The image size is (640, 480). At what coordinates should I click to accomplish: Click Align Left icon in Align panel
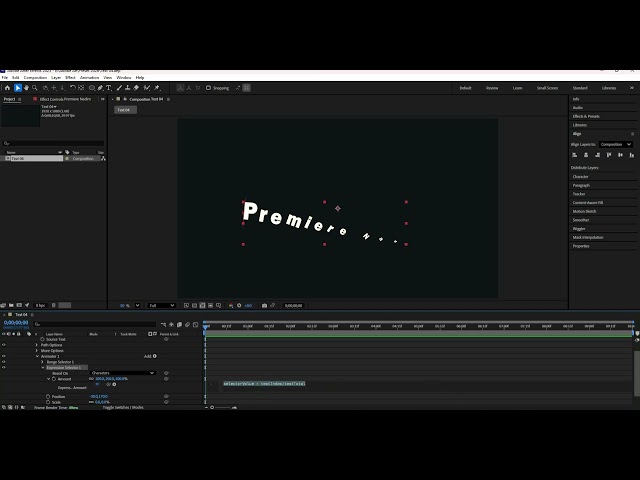575,155
